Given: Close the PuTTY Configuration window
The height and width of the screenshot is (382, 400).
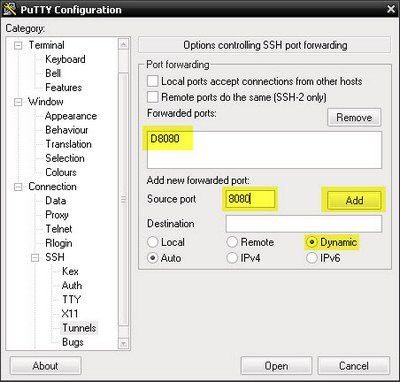Looking at the screenshot, I should point(391,9).
